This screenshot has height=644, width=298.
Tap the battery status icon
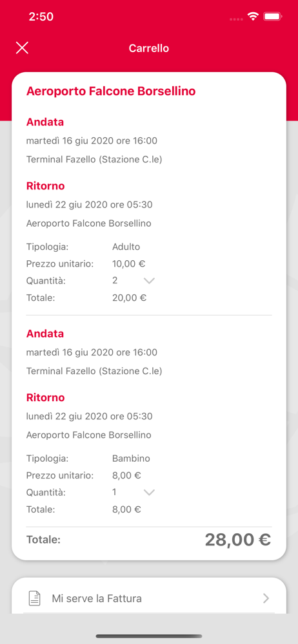coord(272,17)
